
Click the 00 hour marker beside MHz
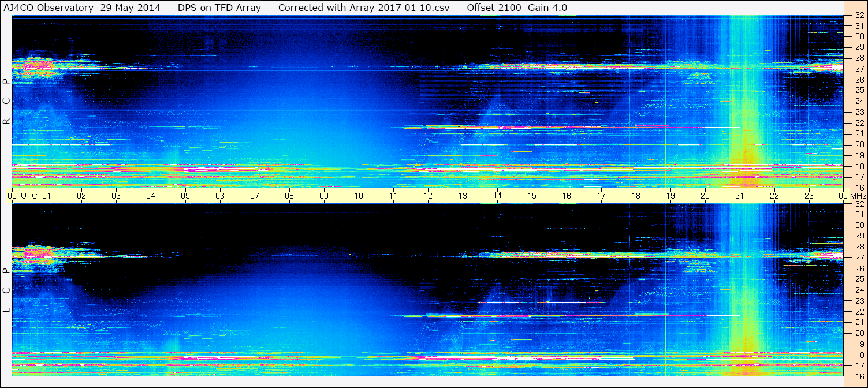[x=843, y=196]
